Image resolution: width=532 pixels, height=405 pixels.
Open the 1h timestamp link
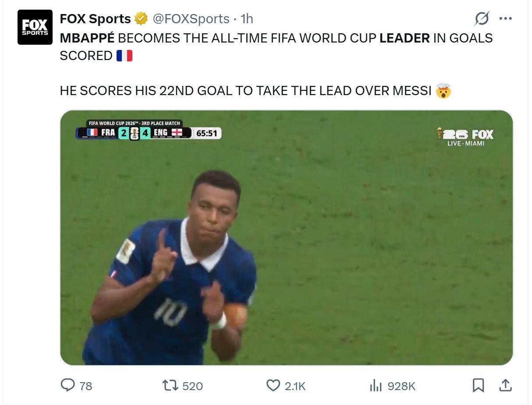[x=247, y=19]
